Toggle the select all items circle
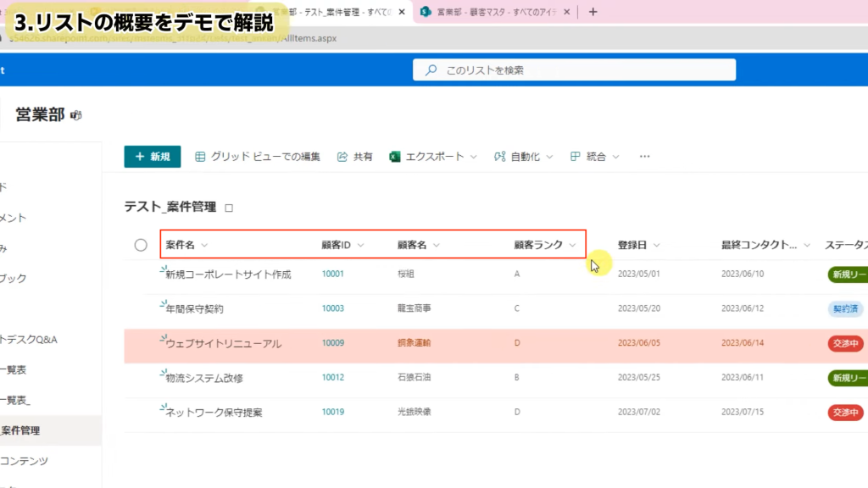This screenshot has height=488, width=868. coord(141,245)
